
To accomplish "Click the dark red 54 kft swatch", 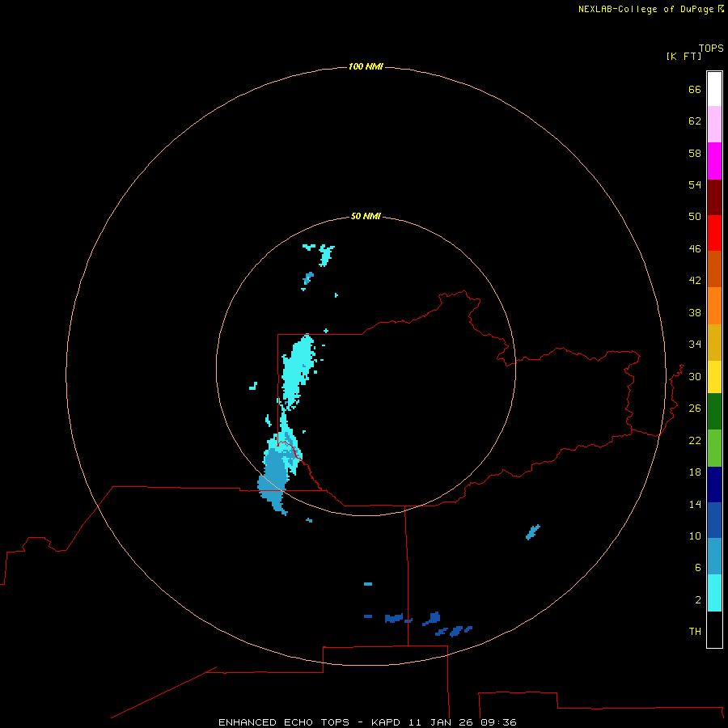I will pos(714,197).
